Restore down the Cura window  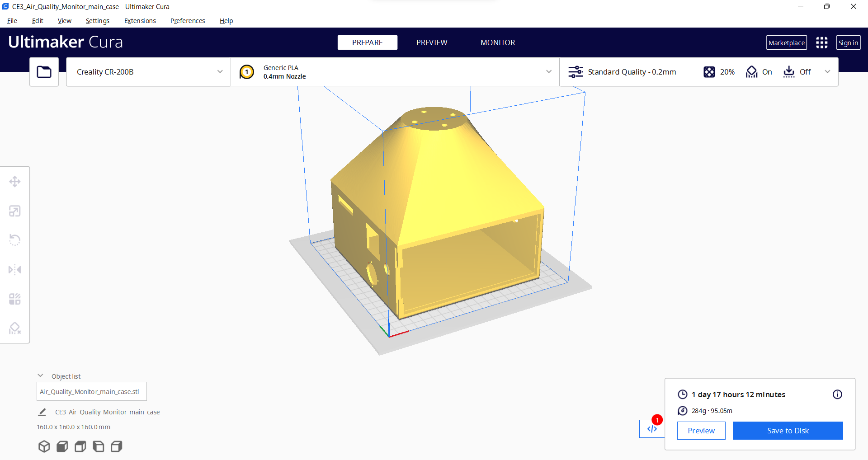tap(827, 6)
